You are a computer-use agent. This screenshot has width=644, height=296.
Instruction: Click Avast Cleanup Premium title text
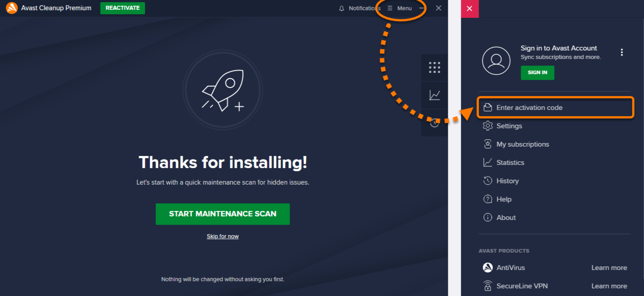coord(56,8)
